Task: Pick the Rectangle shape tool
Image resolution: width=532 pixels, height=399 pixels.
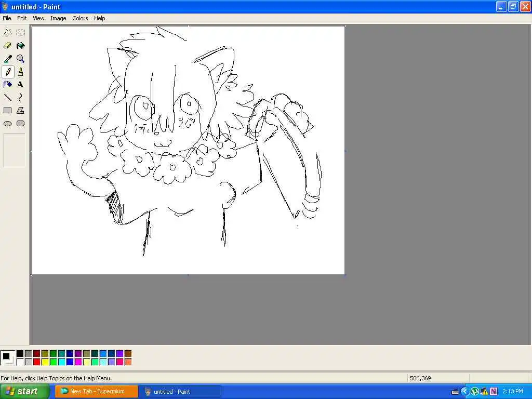Action: point(7,111)
